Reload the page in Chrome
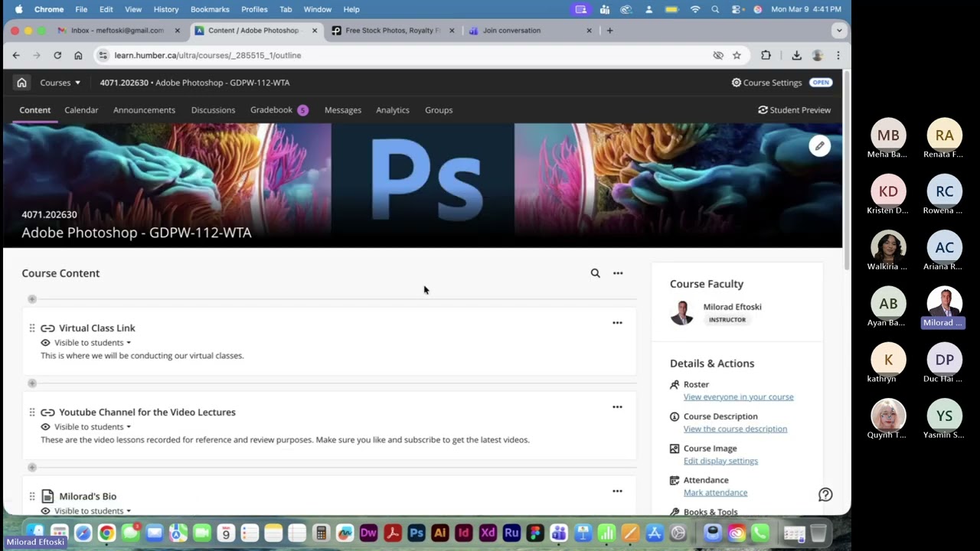 pos(57,55)
